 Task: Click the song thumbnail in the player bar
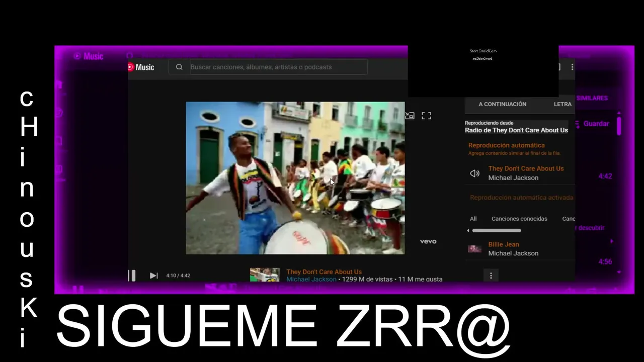(x=265, y=275)
